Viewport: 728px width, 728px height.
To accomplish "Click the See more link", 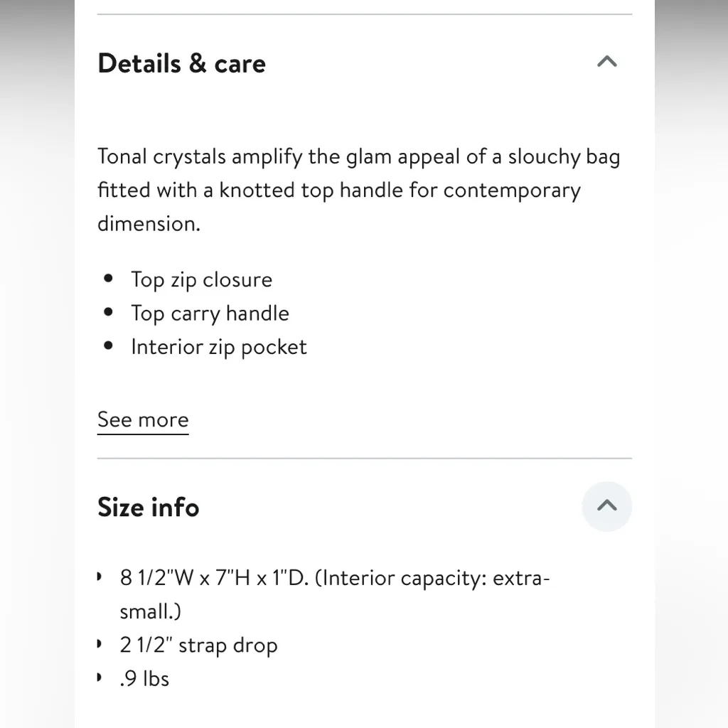I will [x=143, y=419].
